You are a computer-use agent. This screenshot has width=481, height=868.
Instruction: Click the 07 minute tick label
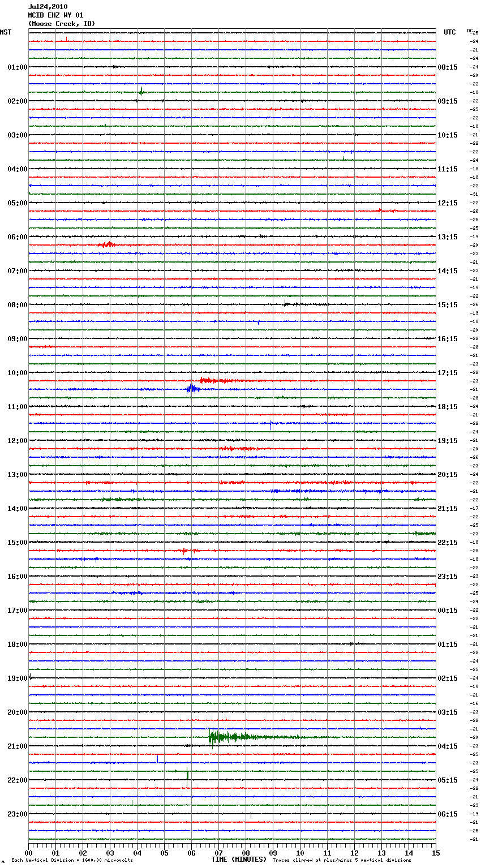218,852
